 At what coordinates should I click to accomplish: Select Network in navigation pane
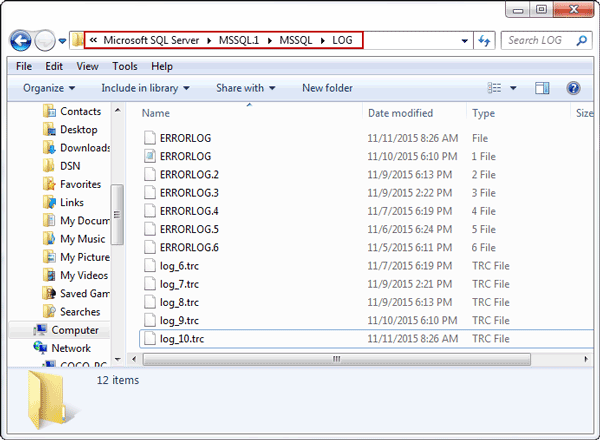pyautogui.click(x=62, y=348)
